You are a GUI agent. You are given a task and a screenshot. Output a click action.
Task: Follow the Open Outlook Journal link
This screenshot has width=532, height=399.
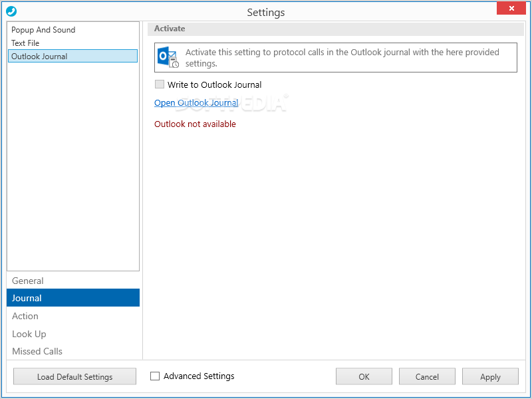tap(196, 103)
